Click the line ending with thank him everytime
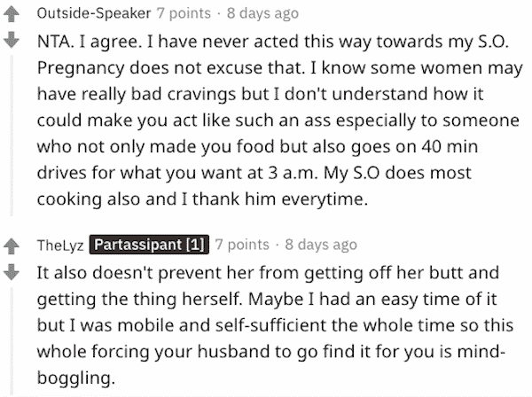Viewport: 532px width, 397px height. tap(202, 199)
